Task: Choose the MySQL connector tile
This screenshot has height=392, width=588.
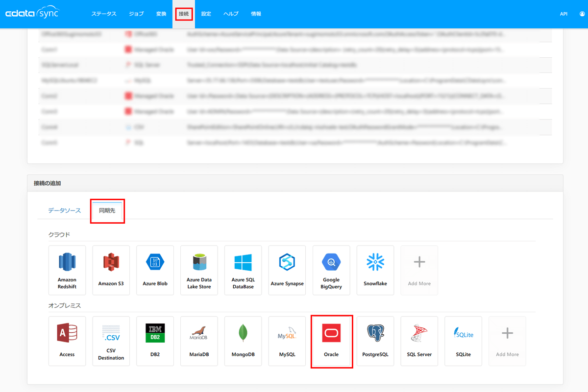Action: 287,341
